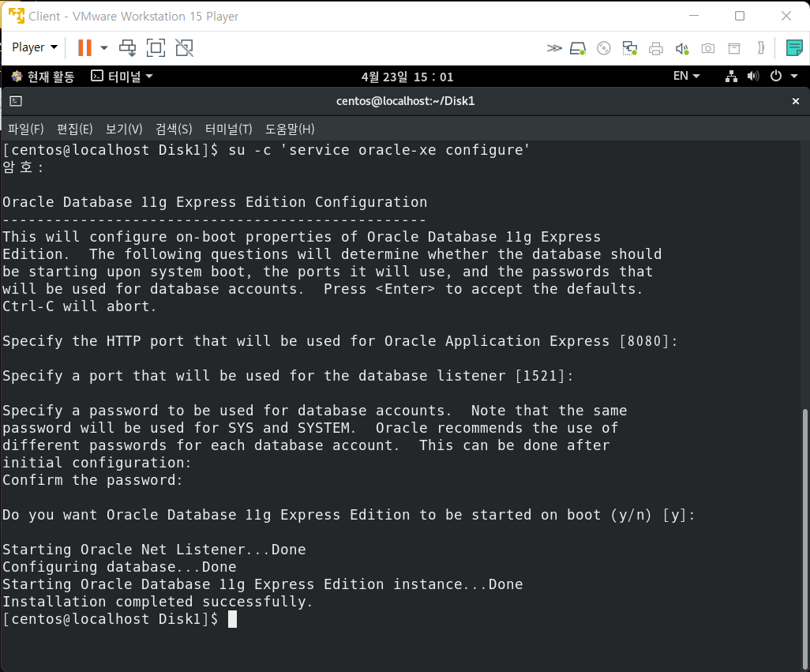The width and height of the screenshot is (810, 672).
Task: Send Ctrl+Alt+Del to the VM
Action: [128, 48]
